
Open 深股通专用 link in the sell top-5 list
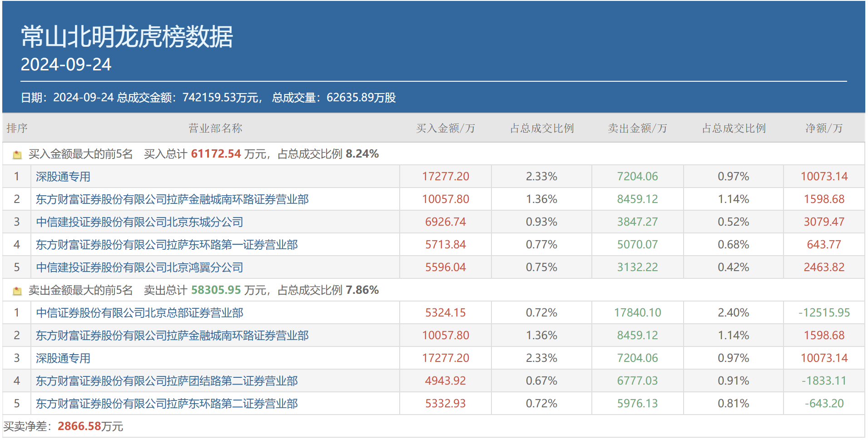(63, 358)
